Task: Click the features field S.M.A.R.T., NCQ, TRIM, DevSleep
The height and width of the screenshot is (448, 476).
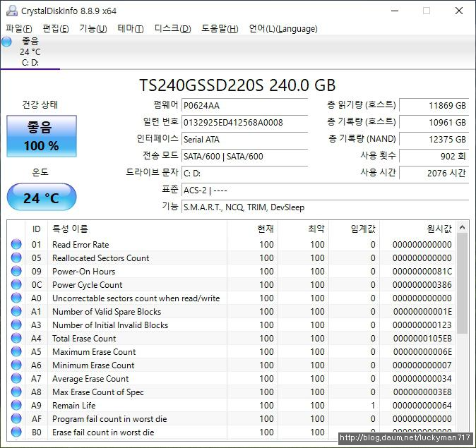Action: pos(325,207)
